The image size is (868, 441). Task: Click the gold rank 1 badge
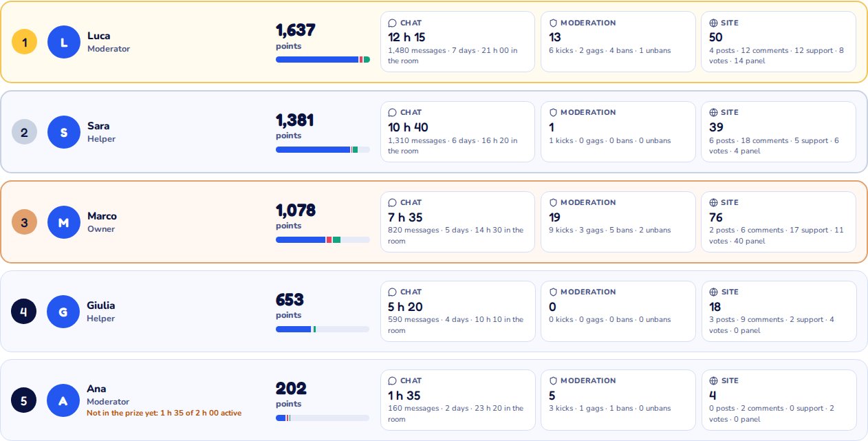tap(24, 43)
